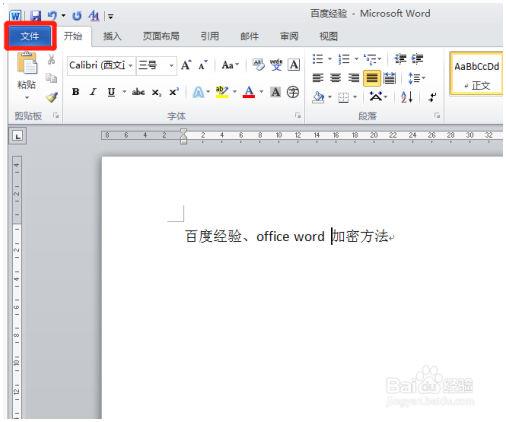The height and width of the screenshot is (422, 506).
Task: Open the 审阅 (Review) tab
Action: [289, 36]
